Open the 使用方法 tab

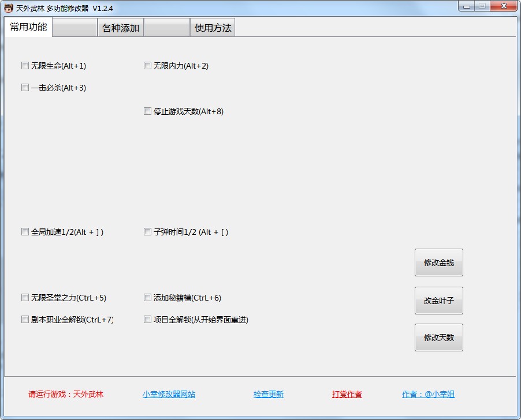213,28
